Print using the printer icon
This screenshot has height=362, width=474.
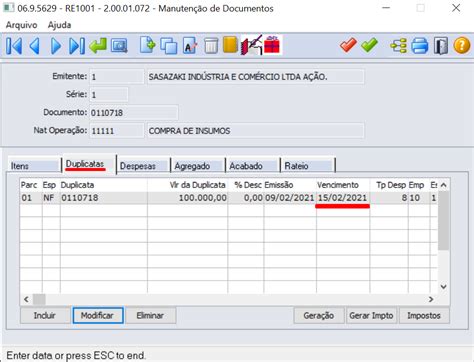[419, 46]
